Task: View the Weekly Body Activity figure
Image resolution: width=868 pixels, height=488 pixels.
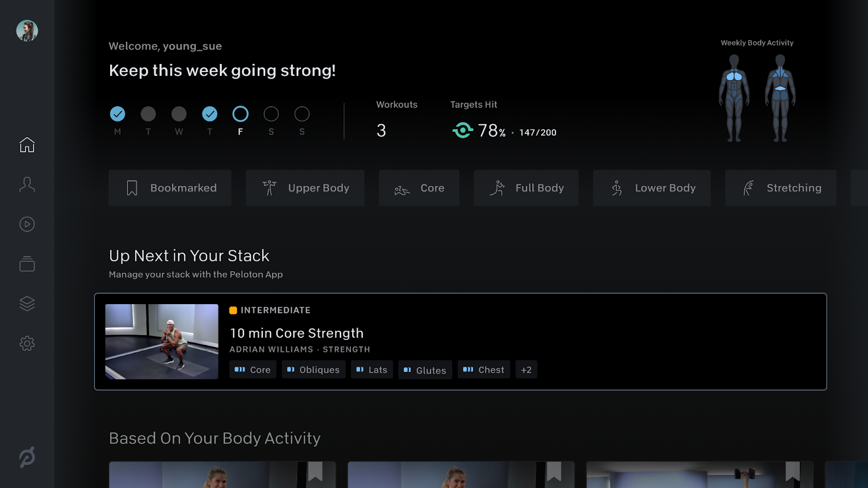Action: pyautogui.click(x=757, y=99)
